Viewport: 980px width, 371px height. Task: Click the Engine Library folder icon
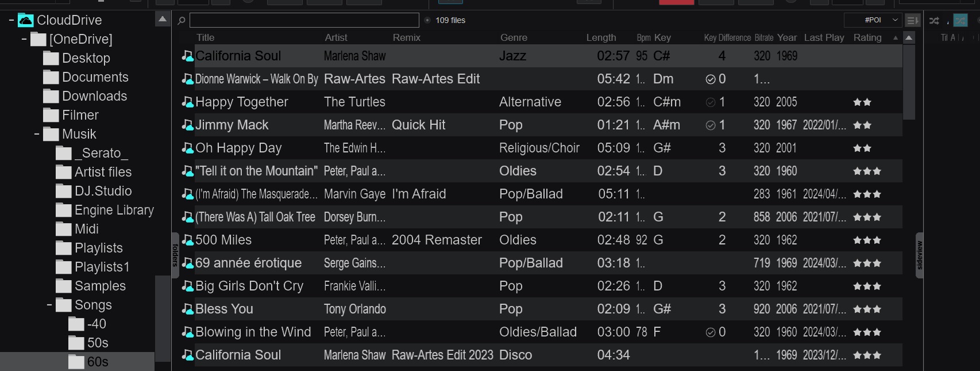(64, 211)
